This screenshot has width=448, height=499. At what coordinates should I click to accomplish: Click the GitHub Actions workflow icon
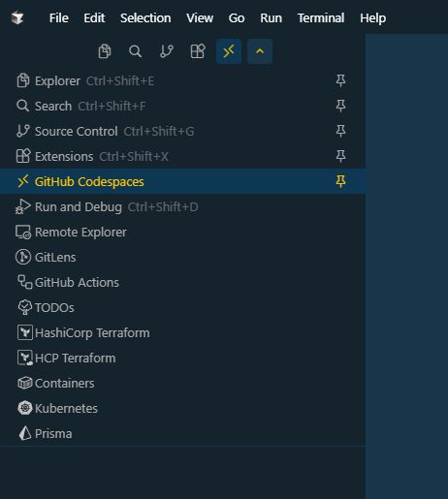24,282
